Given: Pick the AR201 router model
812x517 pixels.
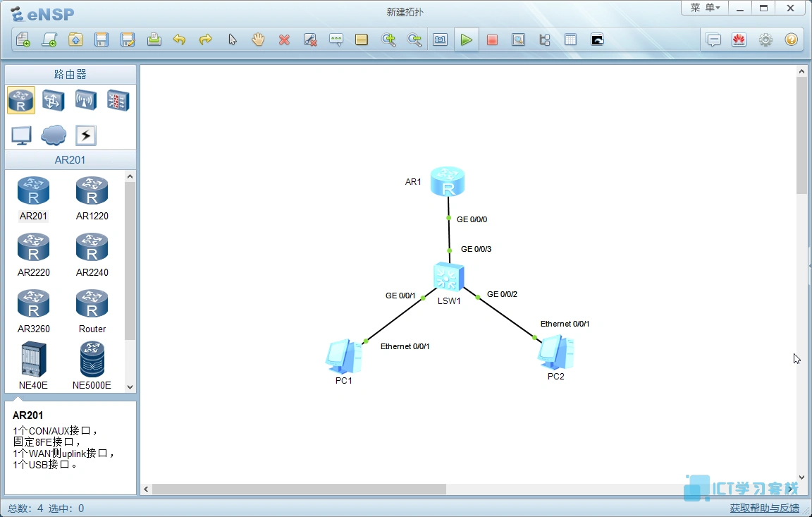Looking at the screenshot, I should click(33, 198).
